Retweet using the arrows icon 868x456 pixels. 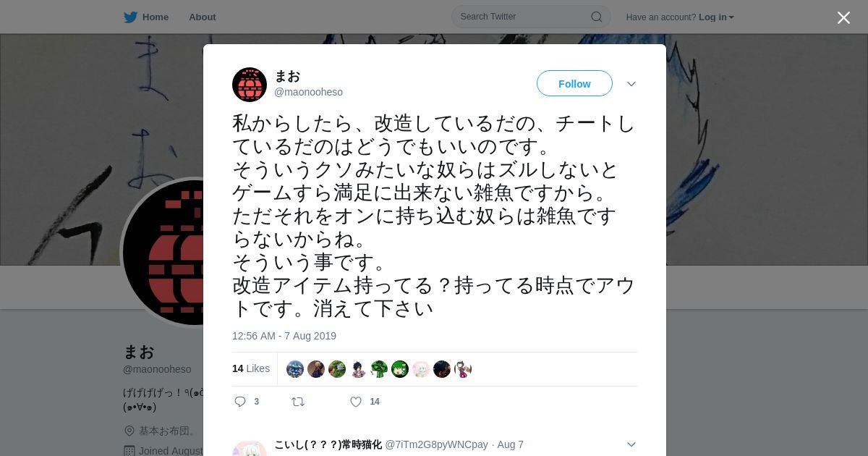tap(298, 402)
